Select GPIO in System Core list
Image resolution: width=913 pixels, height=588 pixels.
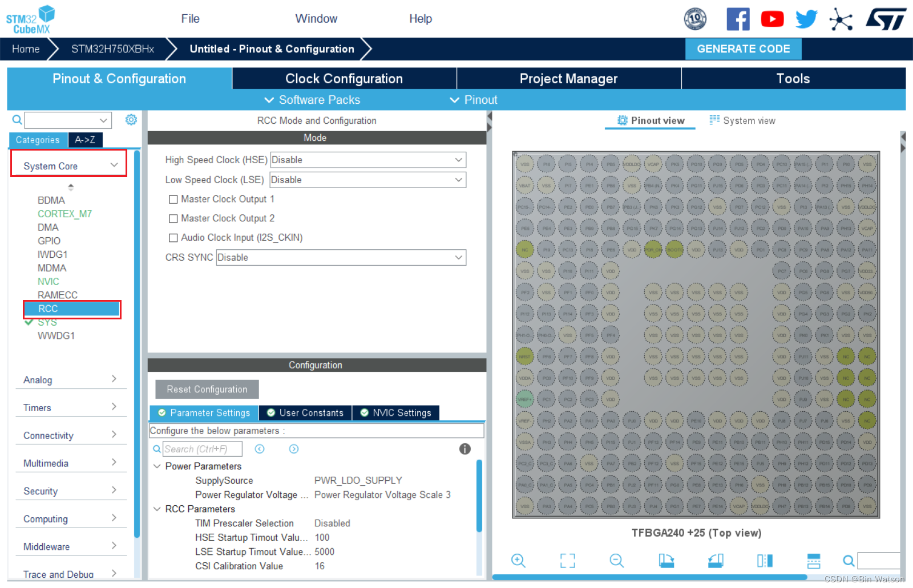point(49,241)
